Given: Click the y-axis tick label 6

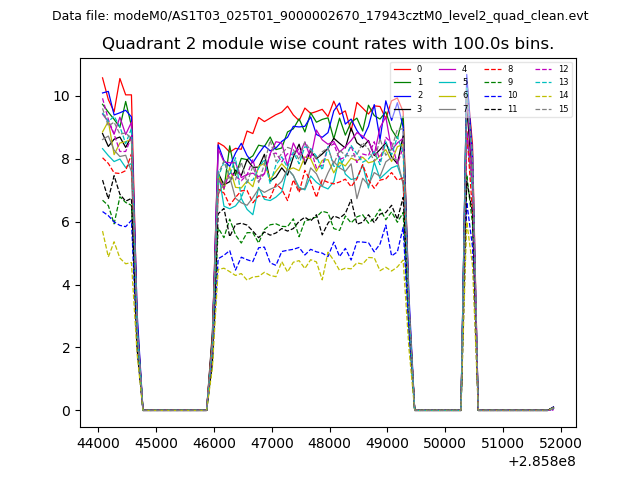Looking at the screenshot, I should (x=66, y=222).
